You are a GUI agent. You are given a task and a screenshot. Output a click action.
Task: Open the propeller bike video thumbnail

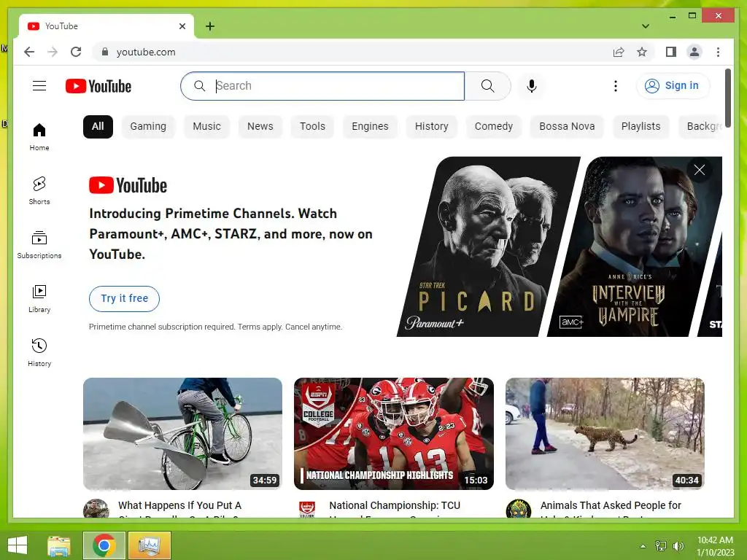pyautogui.click(x=182, y=434)
